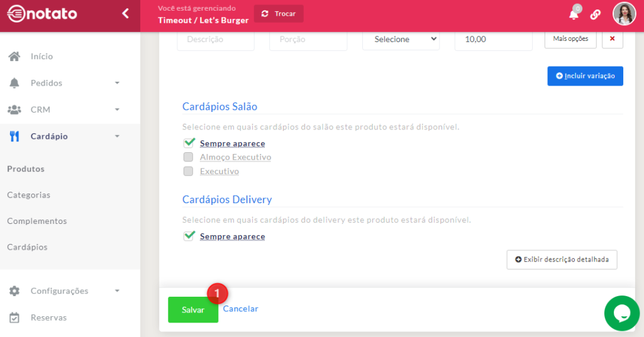
Task: Open the Selecione dropdown
Action: coord(401,39)
